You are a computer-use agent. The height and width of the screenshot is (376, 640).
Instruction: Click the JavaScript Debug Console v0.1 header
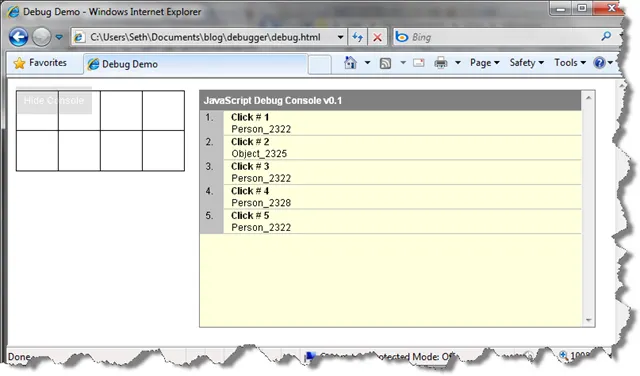pos(390,100)
